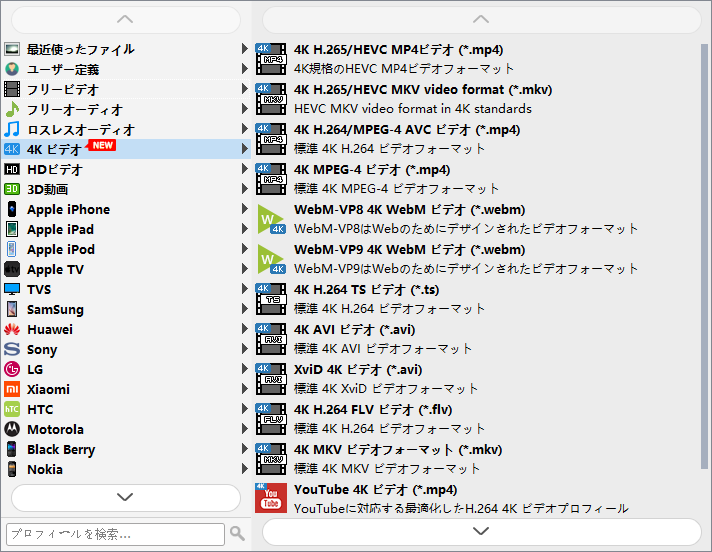Click the TVS monitor icon
The height and width of the screenshot is (552, 712).
tap(12, 289)
